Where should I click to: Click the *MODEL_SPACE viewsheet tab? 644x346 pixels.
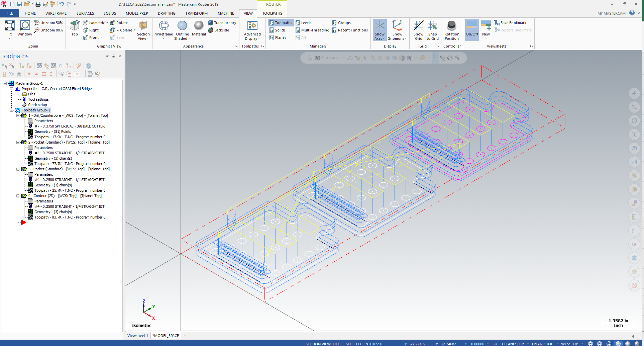pyautogui.click(x=166, y=336)
